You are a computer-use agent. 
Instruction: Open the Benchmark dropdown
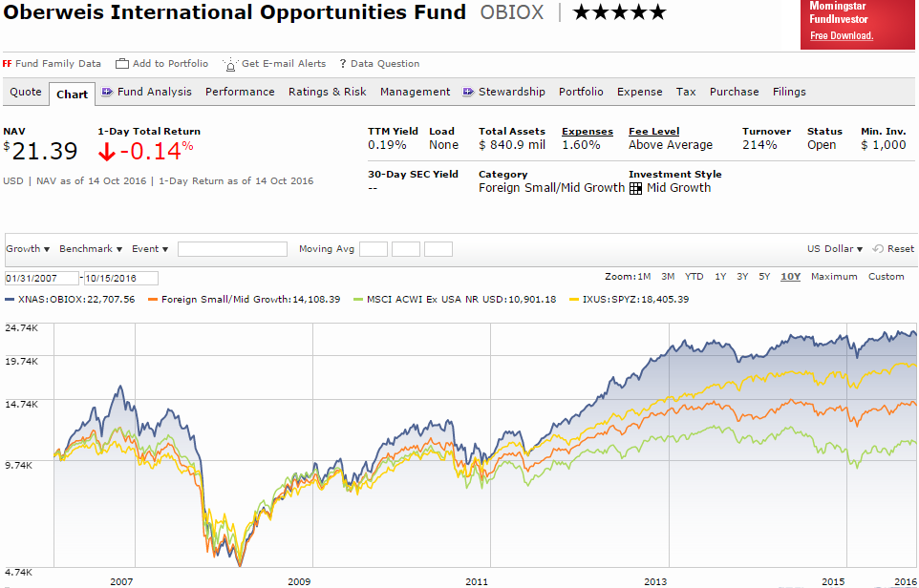(90, 249)
